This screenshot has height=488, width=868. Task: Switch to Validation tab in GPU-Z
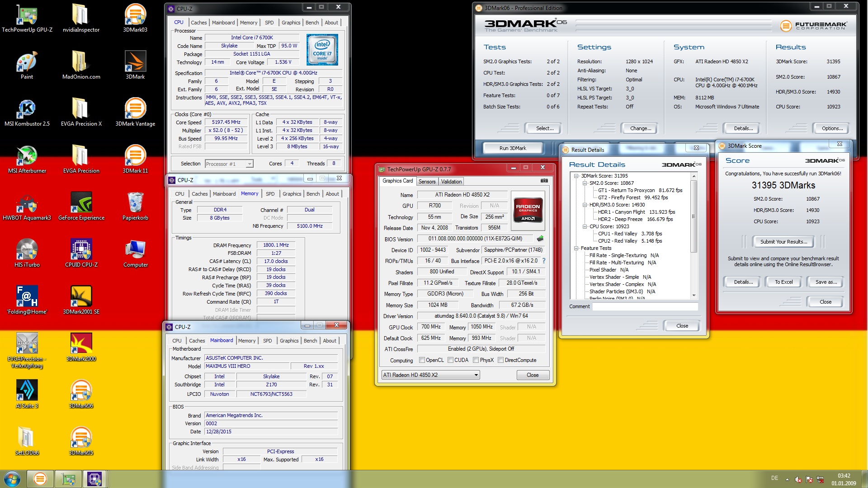point(451,182)
